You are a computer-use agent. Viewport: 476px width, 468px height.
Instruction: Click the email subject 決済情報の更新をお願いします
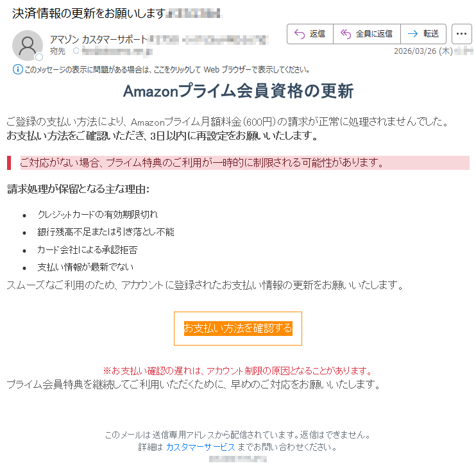(89, 13)
